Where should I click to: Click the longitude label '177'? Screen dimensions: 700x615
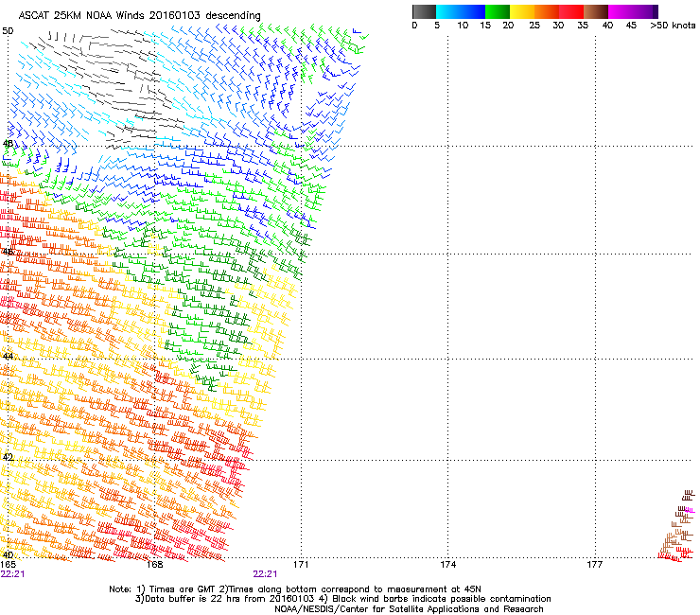pos(594,565)
